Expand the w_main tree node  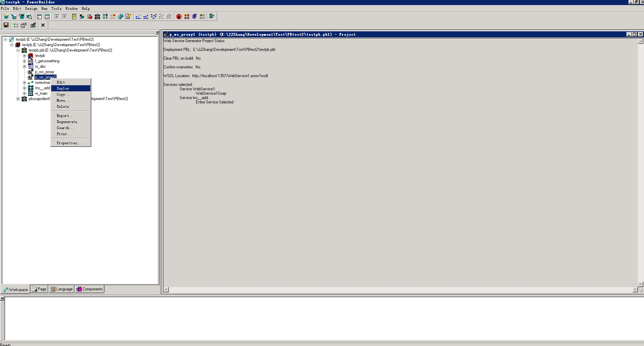coord(24,93)
